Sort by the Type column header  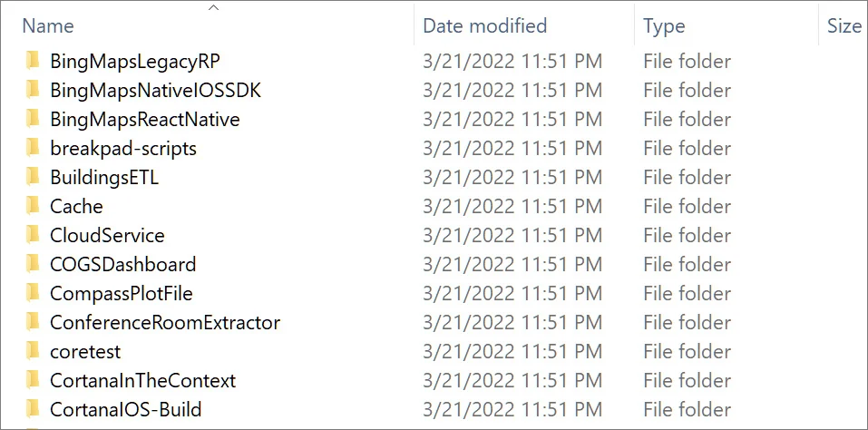tap(664, 26)
